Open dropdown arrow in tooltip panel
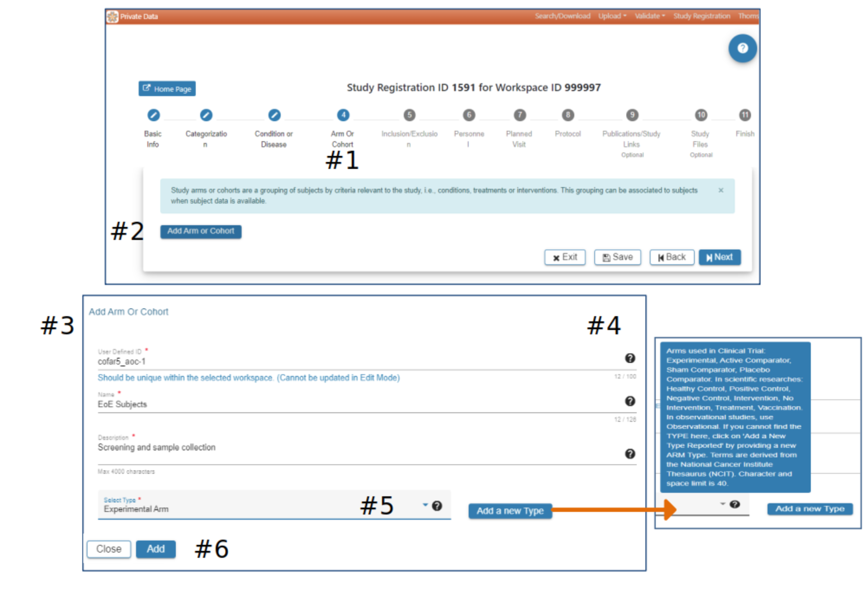This screenshot has width=868, height=589. (x=722, y=504)
